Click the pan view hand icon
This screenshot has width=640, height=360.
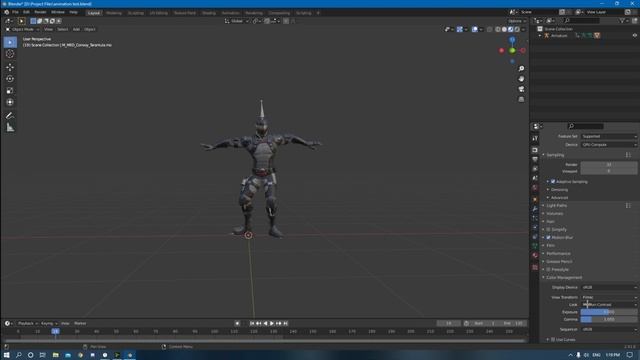521,79
